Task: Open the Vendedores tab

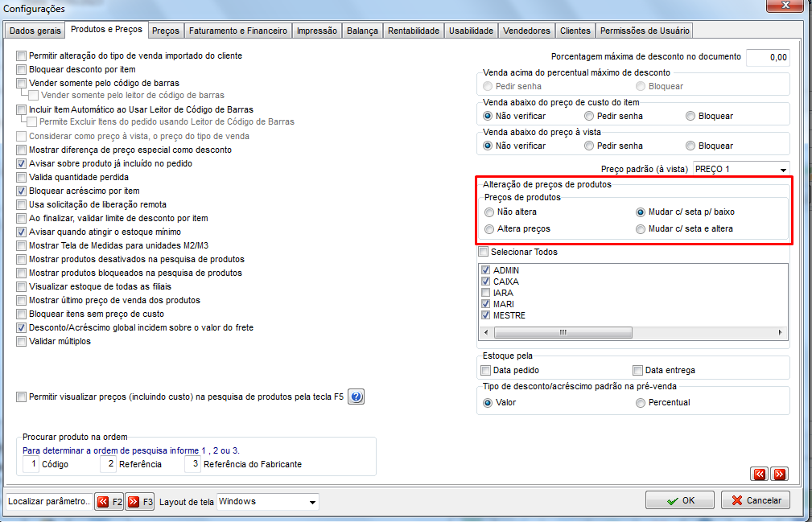Action: 526,31
